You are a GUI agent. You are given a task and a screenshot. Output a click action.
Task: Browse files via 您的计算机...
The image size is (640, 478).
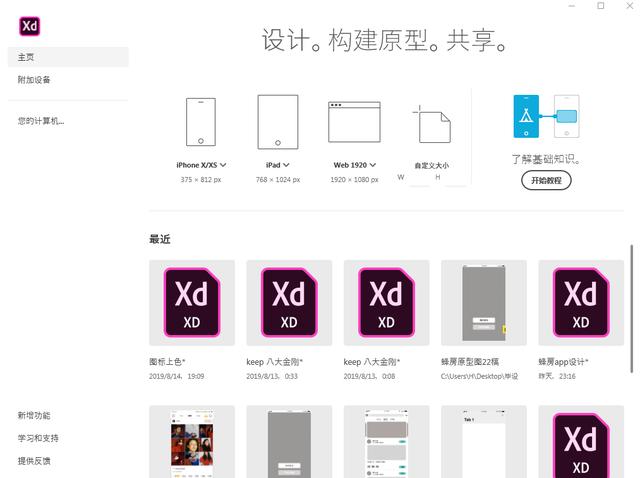(41, 121)
